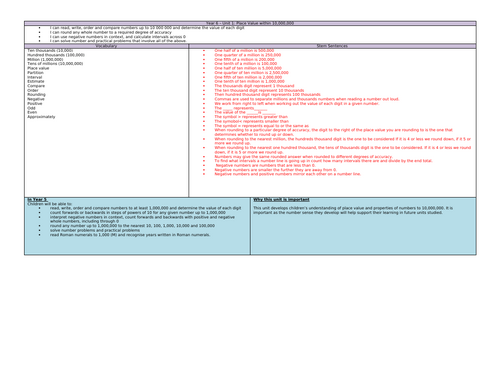Click 'One half of ten million is 5,000,000'
Viewport: 500px width, 386px height.
pyautogui.click(x=248, y=68)
